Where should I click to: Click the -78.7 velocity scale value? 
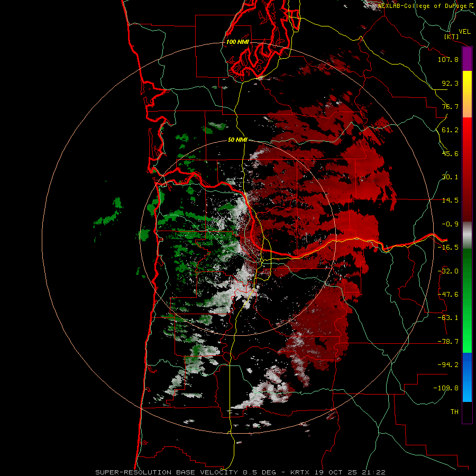click(x=448, y=342)
